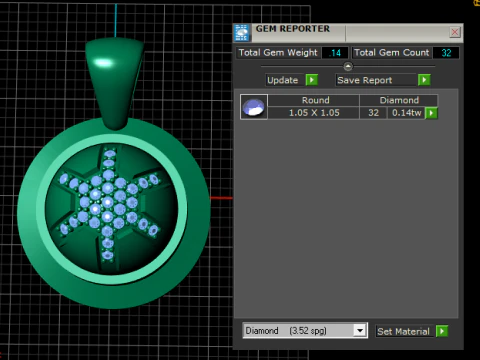Screen dimensions: 480x360
Task: Select the round gem thumbnail
Action: [x=254, y=107]
